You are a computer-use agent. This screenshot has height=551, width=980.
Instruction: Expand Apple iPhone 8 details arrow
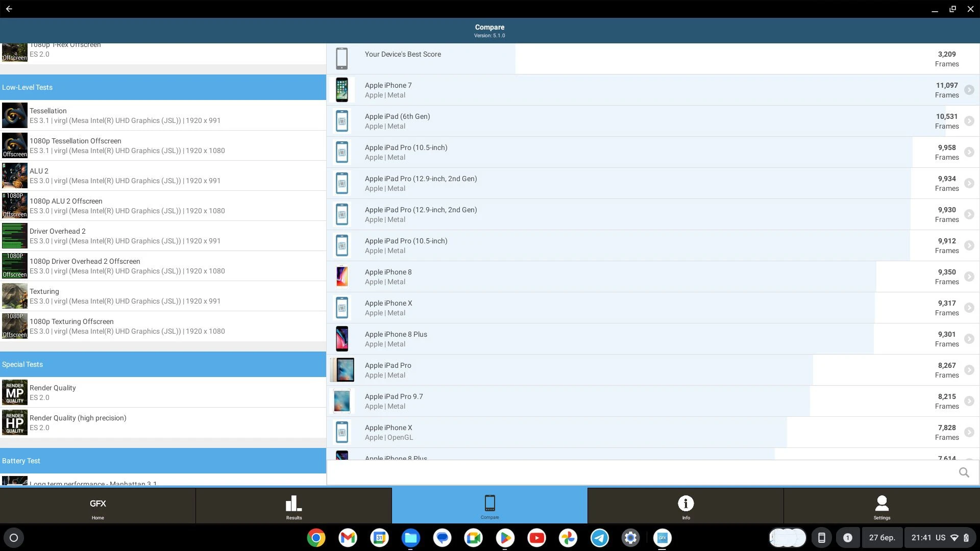(x=969, y=277)
